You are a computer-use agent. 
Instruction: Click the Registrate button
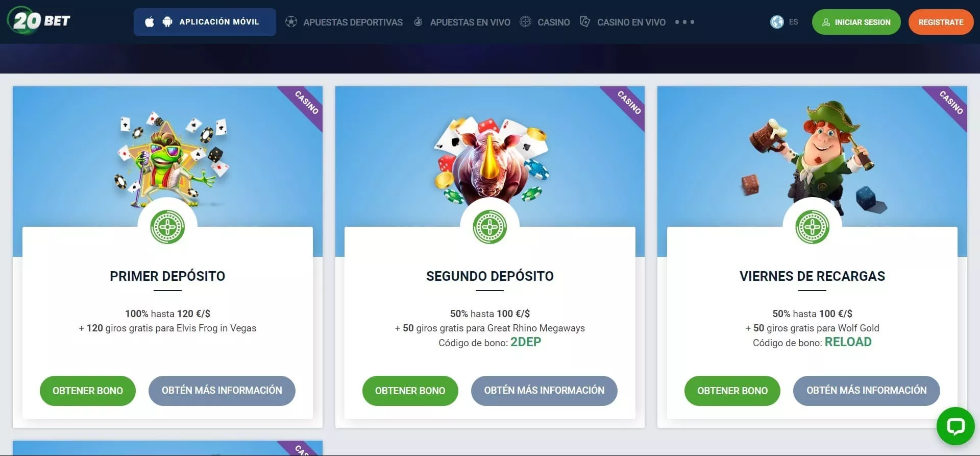[941, 22]
